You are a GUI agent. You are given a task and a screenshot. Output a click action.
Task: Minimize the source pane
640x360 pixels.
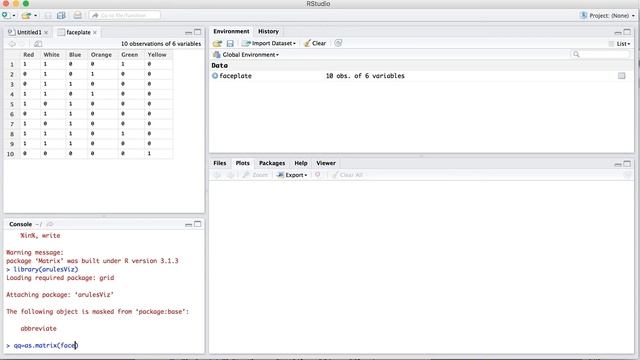189,32
